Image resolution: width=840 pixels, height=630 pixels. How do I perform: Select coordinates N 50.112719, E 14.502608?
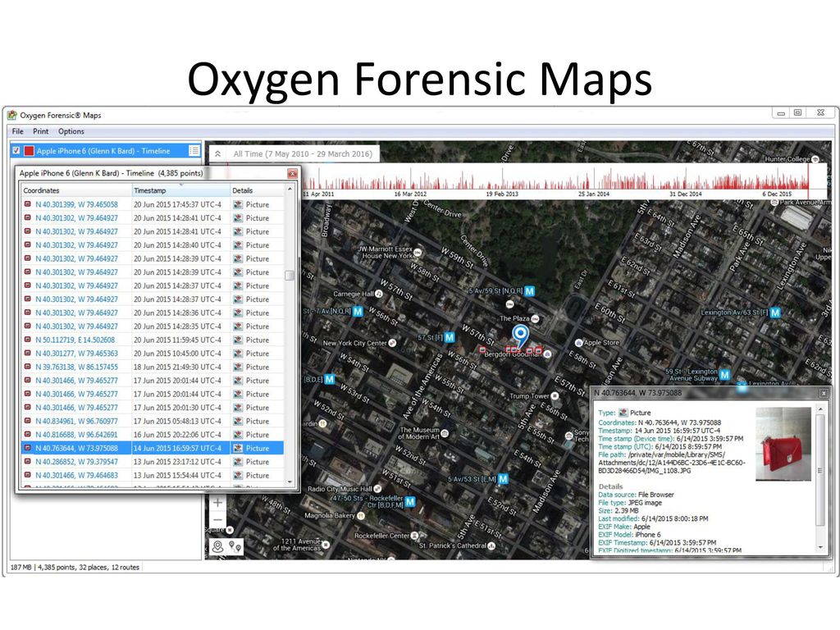click(75, 340)
